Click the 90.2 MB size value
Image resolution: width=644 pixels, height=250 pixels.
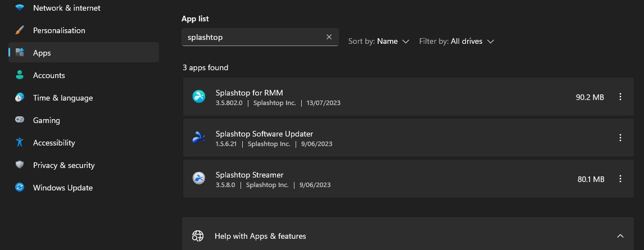tap(590, 97)
